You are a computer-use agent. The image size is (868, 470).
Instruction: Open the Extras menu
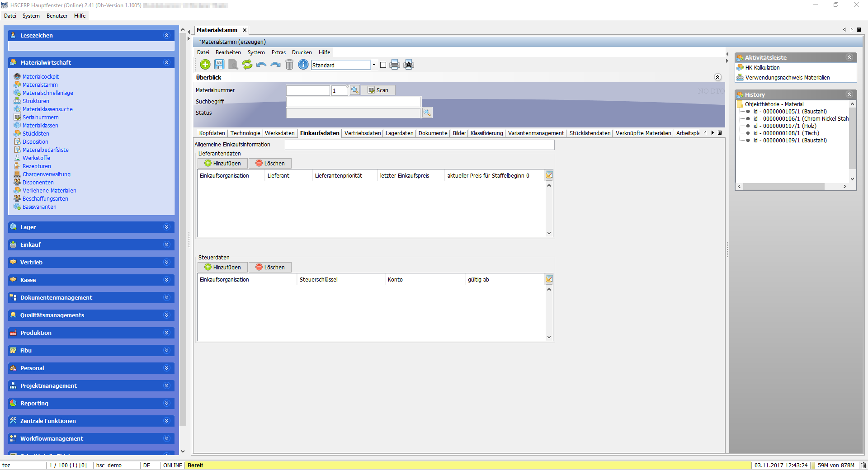[278, 52]
